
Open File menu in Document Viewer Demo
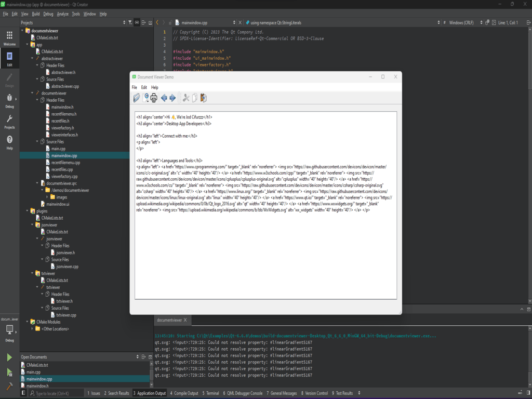tap(135, 87)
